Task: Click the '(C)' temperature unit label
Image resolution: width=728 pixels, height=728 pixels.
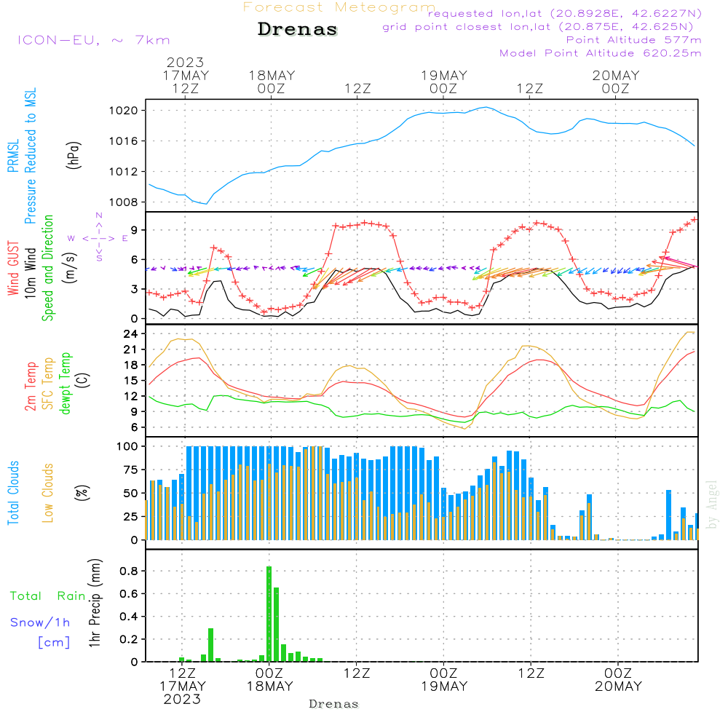Action: click(82, 381)
